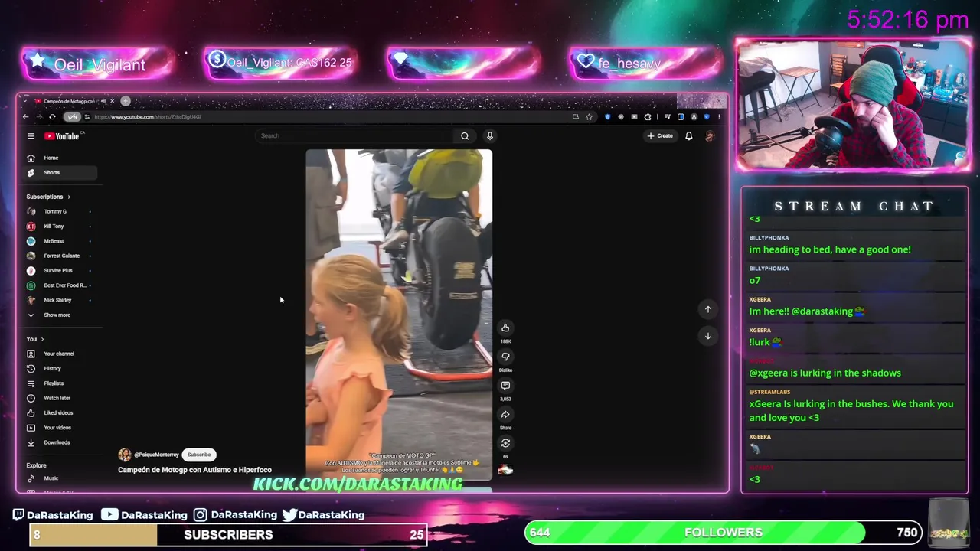Click the streamer webcam feed
Image resolution: width=980 pixels, height=551 pixels.
point(853,105)
